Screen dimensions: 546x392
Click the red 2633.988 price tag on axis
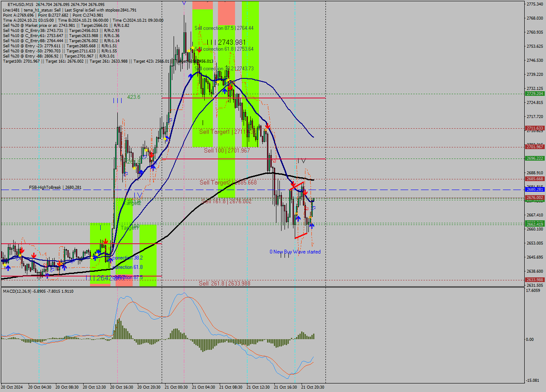pos(534,280)
